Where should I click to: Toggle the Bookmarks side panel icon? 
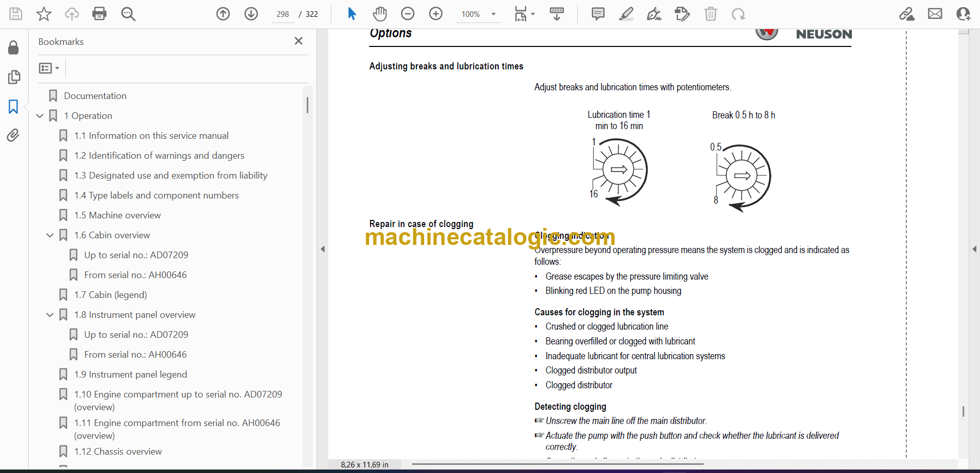13,107
